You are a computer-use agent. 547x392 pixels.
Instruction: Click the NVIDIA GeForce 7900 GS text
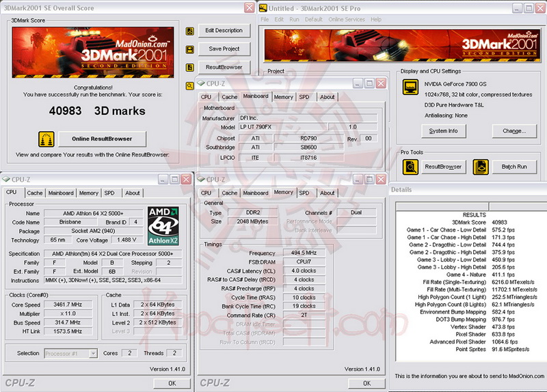click(455, 84)
